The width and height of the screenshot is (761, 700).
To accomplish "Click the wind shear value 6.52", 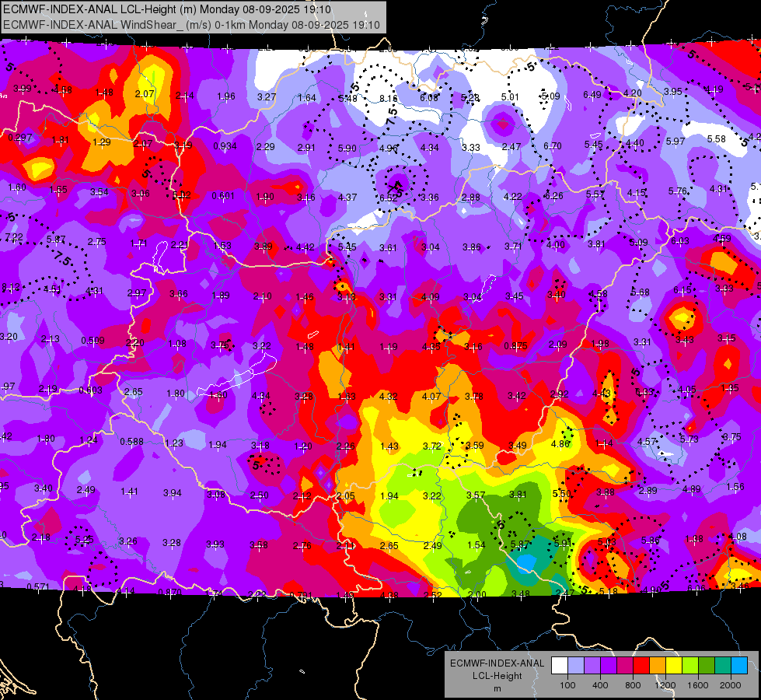I will pyautogui.click(x=388, y=198).
